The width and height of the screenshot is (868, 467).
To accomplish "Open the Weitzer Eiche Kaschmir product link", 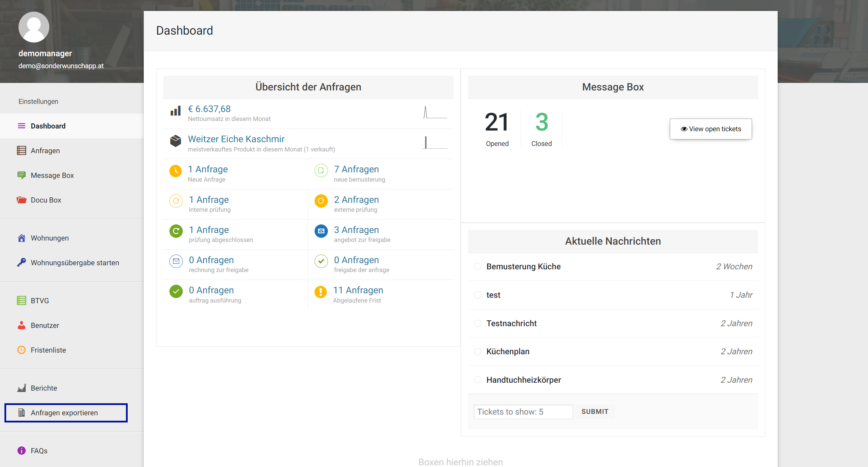I will click(x=236, y=139).
